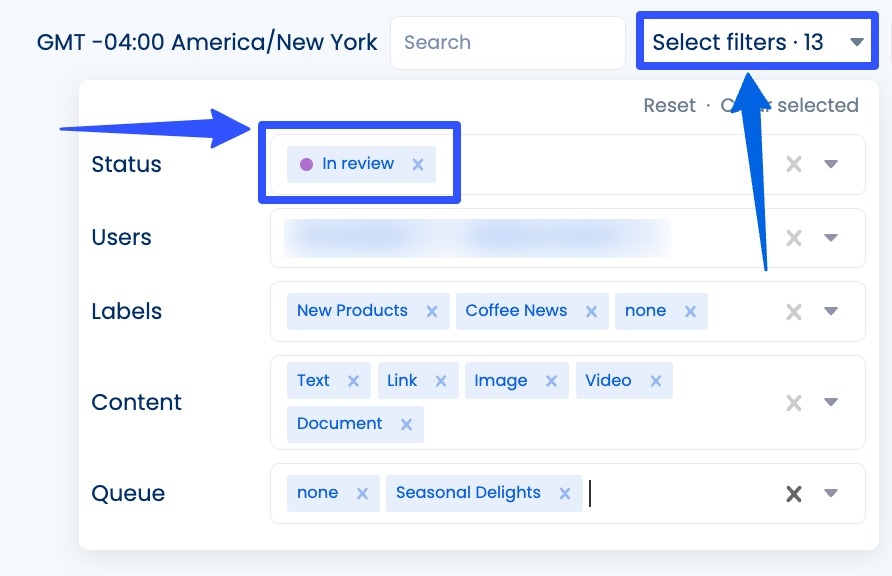Remove the "In review" status chip
This screenshot has width=892, height=576.
(416, 164)
